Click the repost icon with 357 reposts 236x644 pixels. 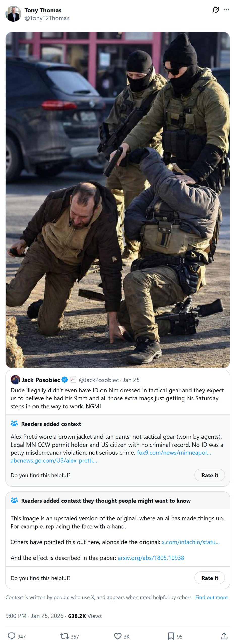(x=64, y=636)
